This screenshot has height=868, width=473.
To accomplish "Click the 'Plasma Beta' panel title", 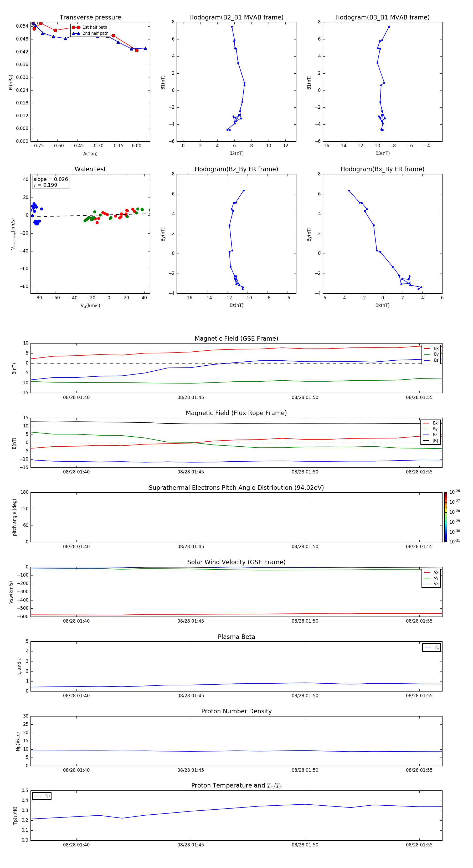I will click(236, 637).
